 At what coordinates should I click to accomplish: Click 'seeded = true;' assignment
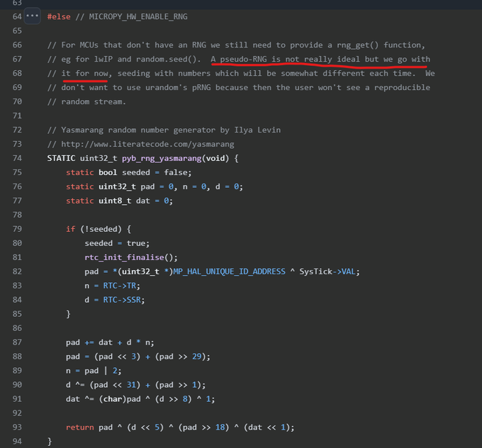(x=117, y=243)
